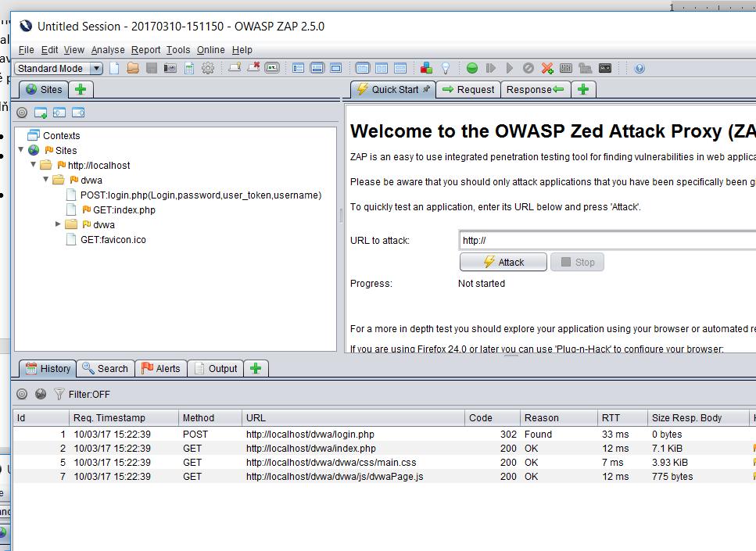
Task: Click the Manage Add-ons colored blocks icon
Action: coord(426,68)
